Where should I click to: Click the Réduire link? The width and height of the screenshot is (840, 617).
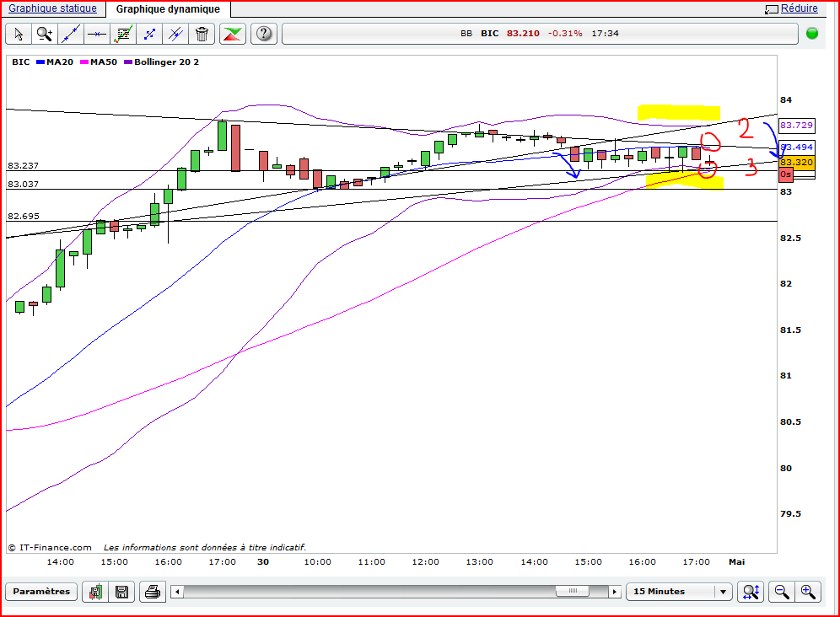coord(800,8)
